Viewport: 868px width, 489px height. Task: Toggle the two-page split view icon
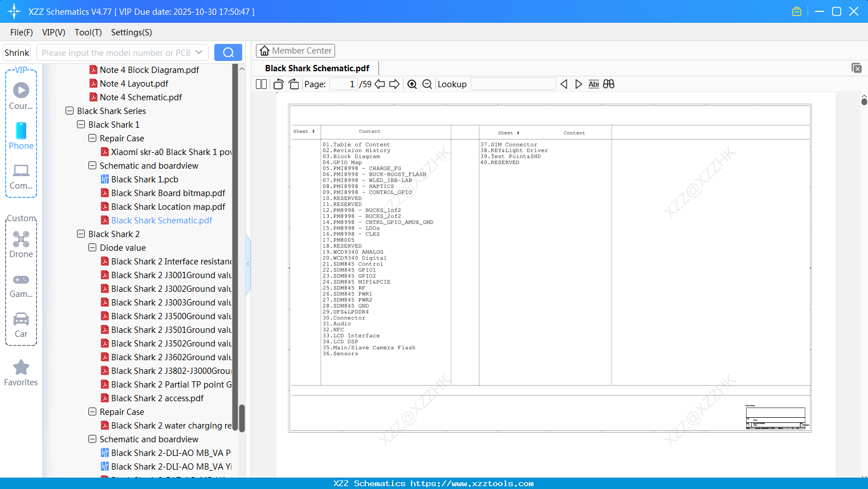(261, 84)
